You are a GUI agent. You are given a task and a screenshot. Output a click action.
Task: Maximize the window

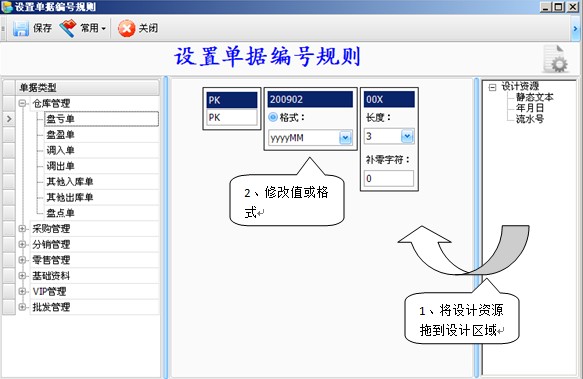coord(559,7)
